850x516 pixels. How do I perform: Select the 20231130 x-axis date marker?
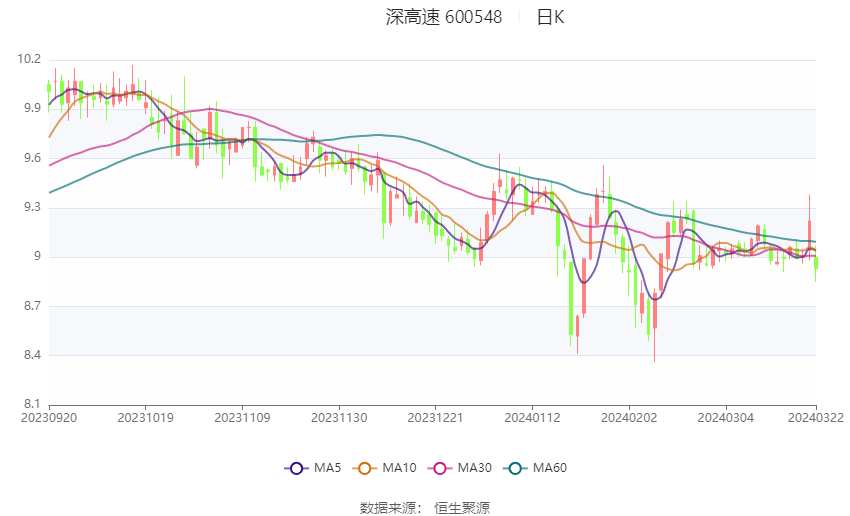pyautogui.click(x=339, y=418)
